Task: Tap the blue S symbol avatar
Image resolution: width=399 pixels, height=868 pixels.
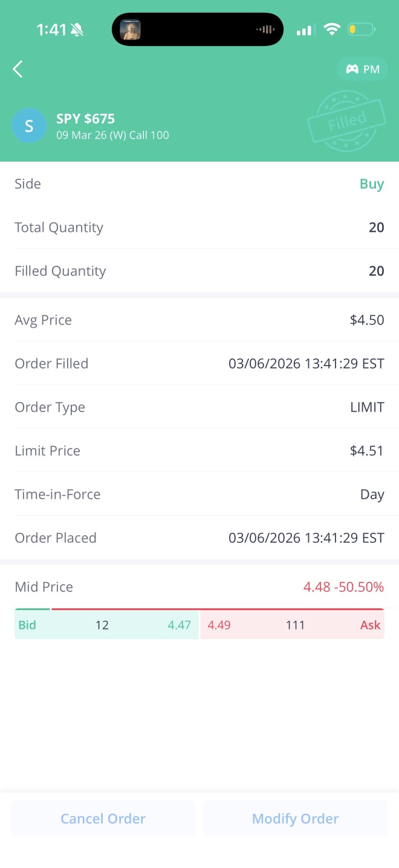Action: pyautogui.click(x=29, y=126)
